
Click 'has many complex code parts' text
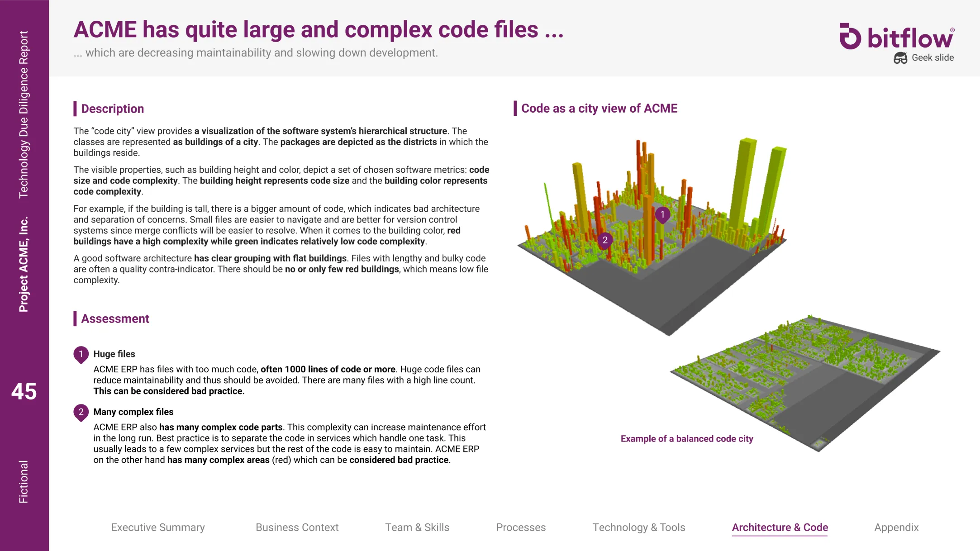[221, 427]
